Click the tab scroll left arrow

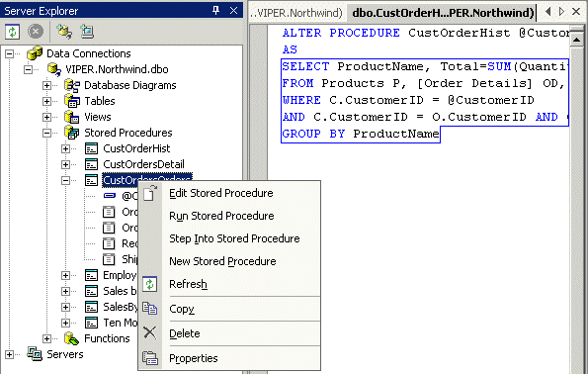(x=548, y=12)
